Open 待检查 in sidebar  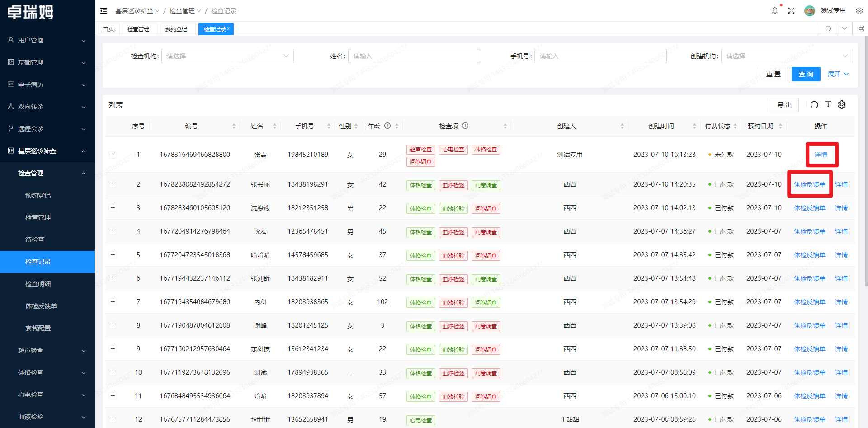47,240
